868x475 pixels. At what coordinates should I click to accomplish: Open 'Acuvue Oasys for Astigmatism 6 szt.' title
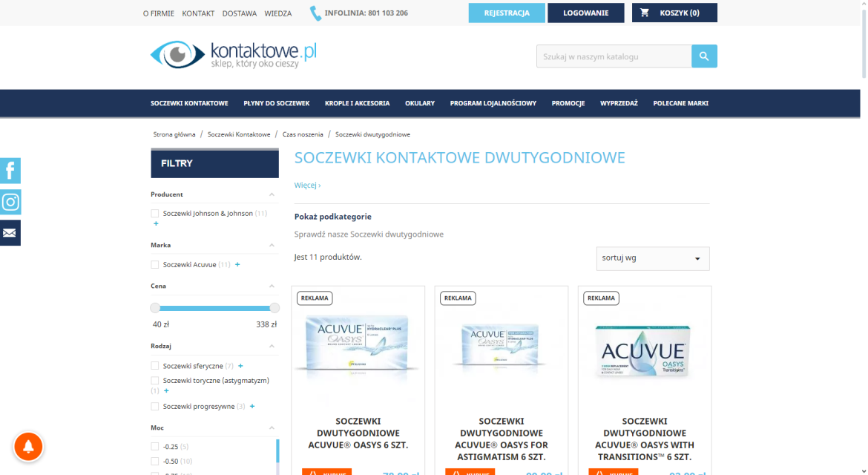coord(502,439)
